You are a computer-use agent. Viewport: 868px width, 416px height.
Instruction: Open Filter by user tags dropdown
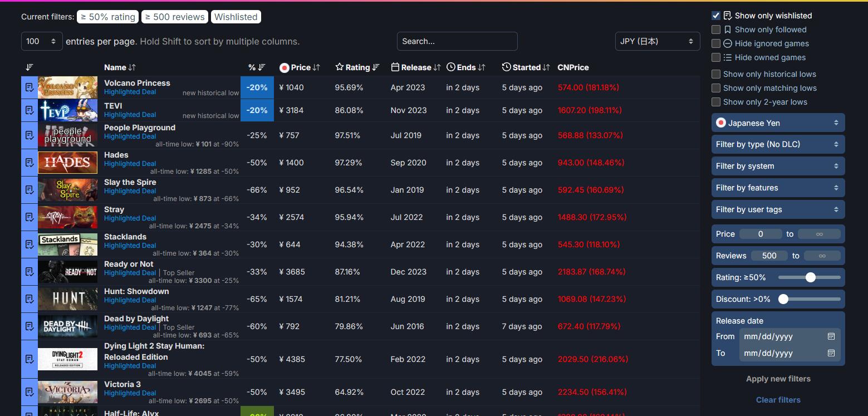pyautogui.click(x=778, y=209)
